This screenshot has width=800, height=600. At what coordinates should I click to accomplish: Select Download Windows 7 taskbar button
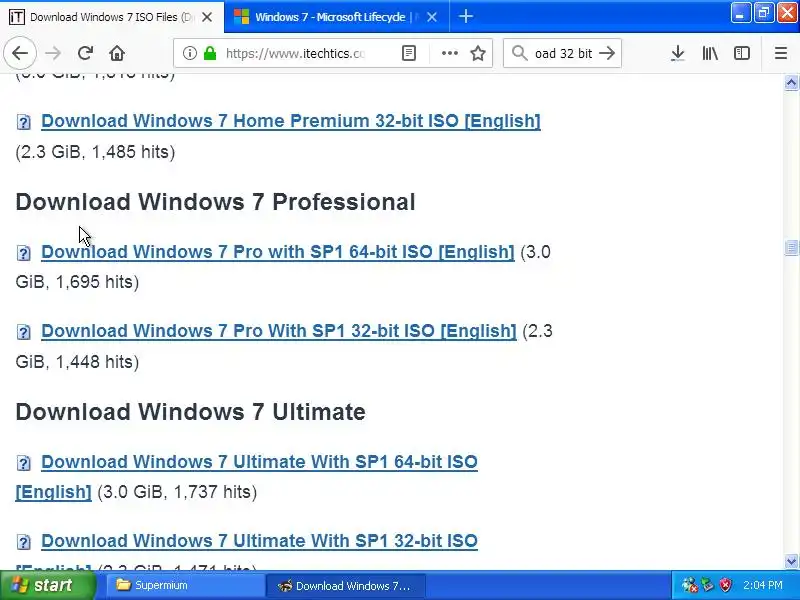click(346, 585)
